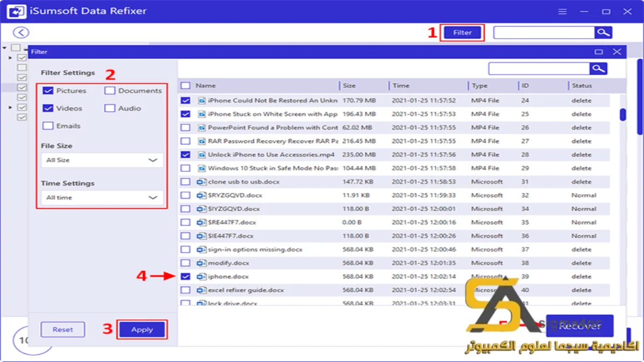Image resolution: width=644 pixels, height=362 pixels.
Task: Click file icon of Windows 10 Stuck in Safe Mode
Action: coord(202,168)
